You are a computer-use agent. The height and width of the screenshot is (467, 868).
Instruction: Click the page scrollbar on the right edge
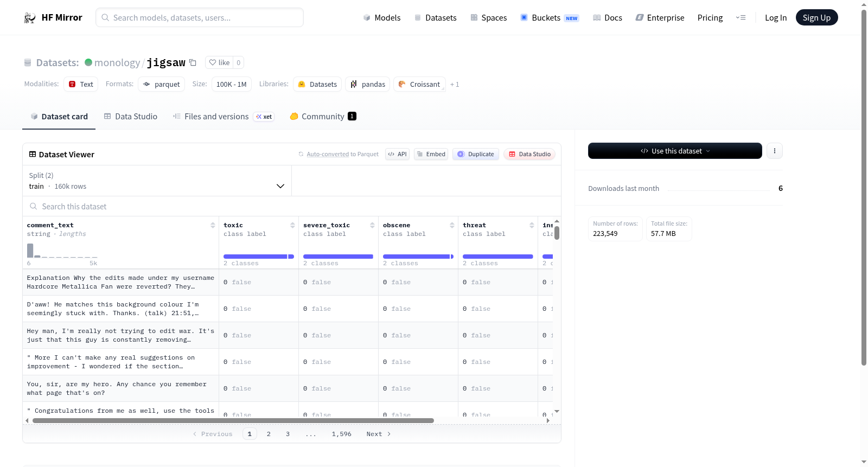pos(864,187)
